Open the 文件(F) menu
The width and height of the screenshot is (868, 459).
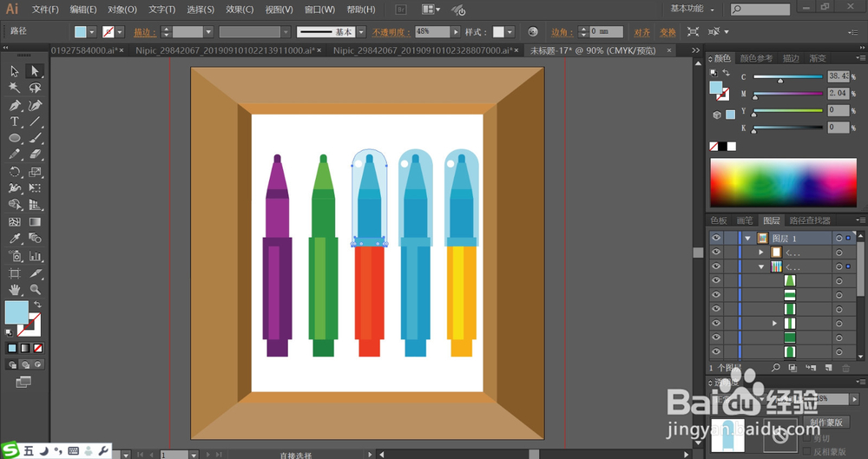[45, 10]
